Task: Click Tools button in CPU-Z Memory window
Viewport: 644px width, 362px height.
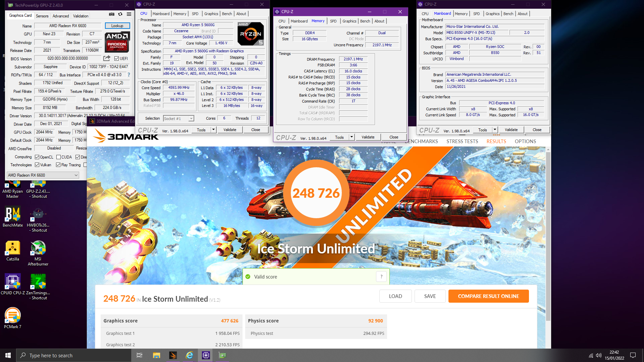Action: [x=339, y=137]
